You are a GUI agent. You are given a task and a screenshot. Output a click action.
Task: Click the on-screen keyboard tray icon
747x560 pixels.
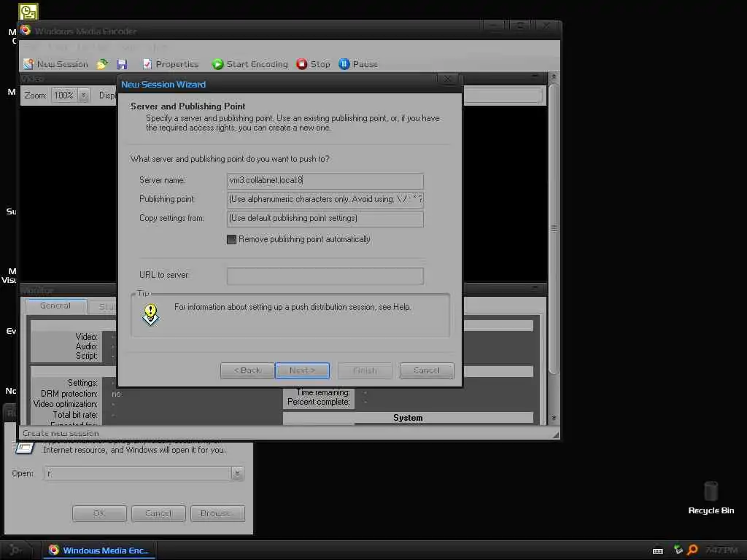(658, 551)
